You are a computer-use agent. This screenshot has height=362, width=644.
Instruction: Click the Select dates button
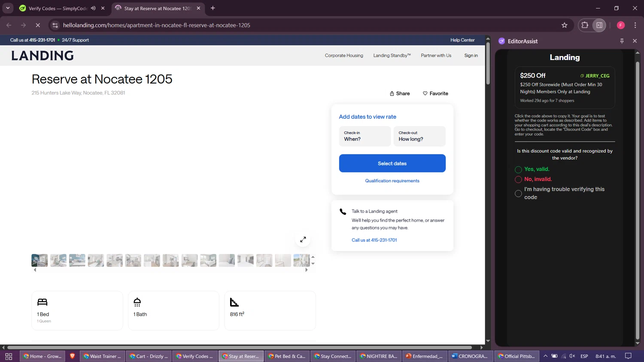pos(392,163)
